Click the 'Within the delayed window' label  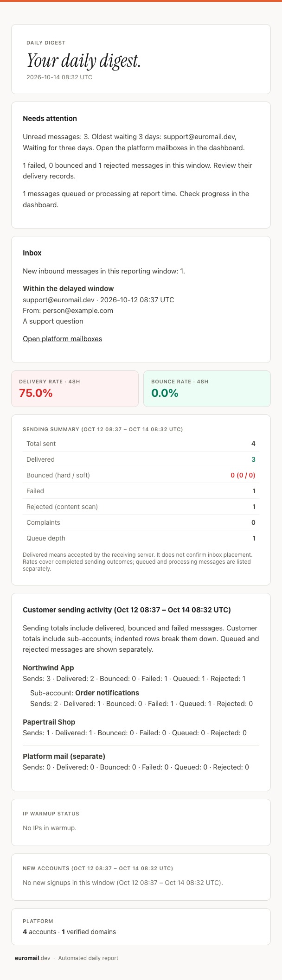68,289
